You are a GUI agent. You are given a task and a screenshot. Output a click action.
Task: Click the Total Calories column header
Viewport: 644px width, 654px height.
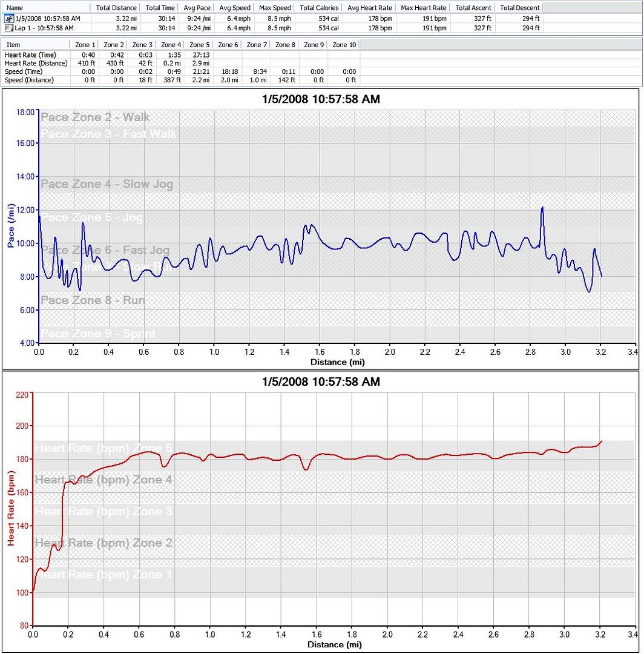(319, 8)
